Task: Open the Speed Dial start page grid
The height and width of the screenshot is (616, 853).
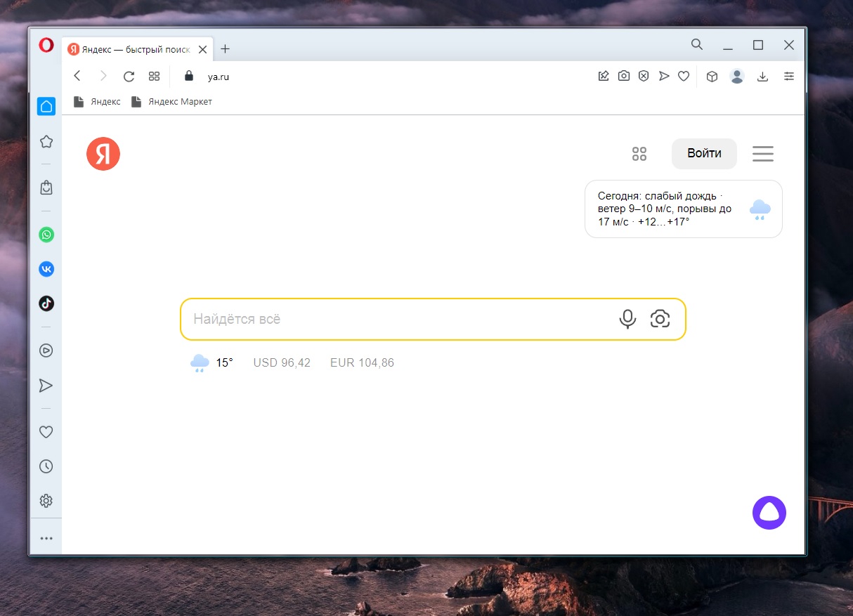Action: [x=155, y=77]
